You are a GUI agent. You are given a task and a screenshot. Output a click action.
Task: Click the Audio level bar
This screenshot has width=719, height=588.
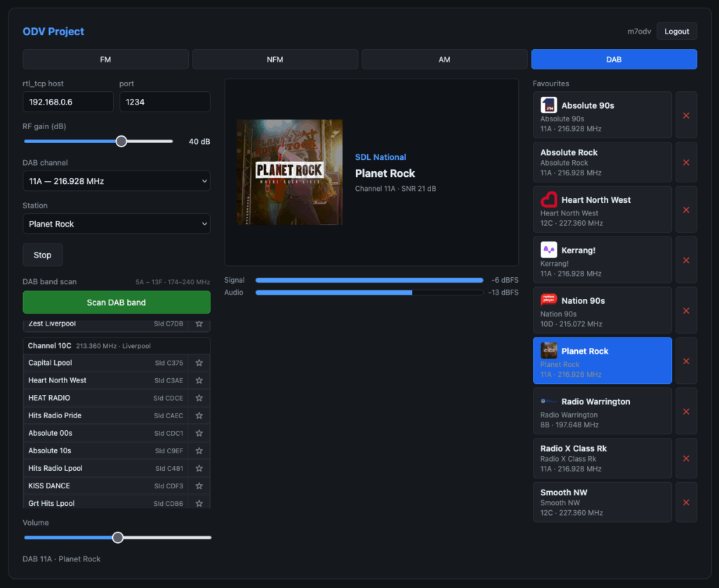click(369, 293)
